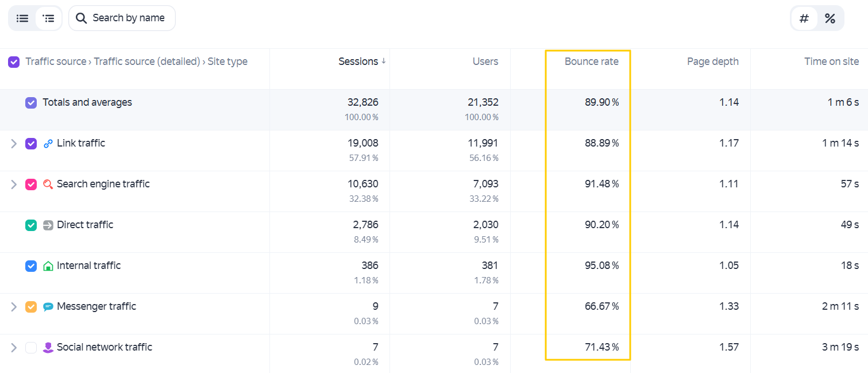
Task: Expand the Messenger traffic row
Action: (14, 307)
